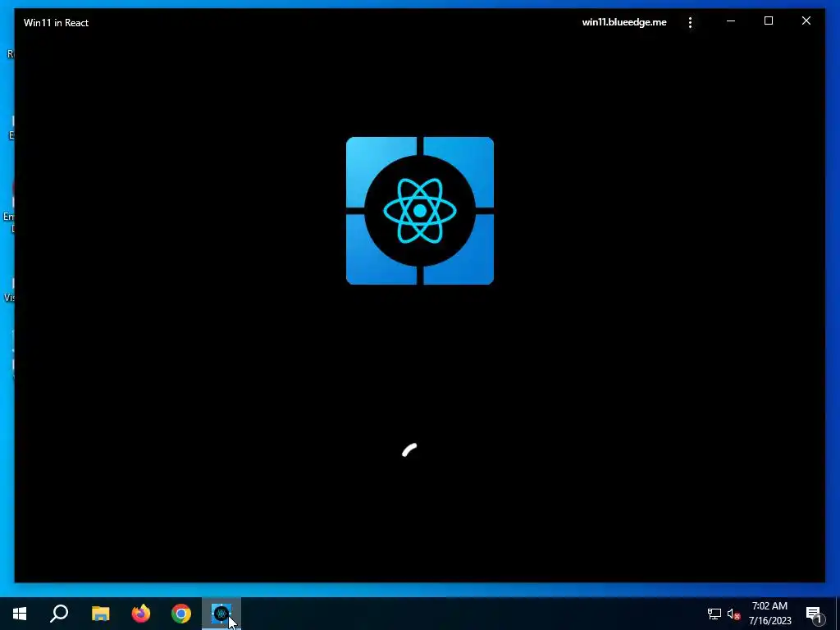The height and width of the screenshot is (630, 840).
Task: Open network status icon in system tray
Action: [x=714, y=614]
